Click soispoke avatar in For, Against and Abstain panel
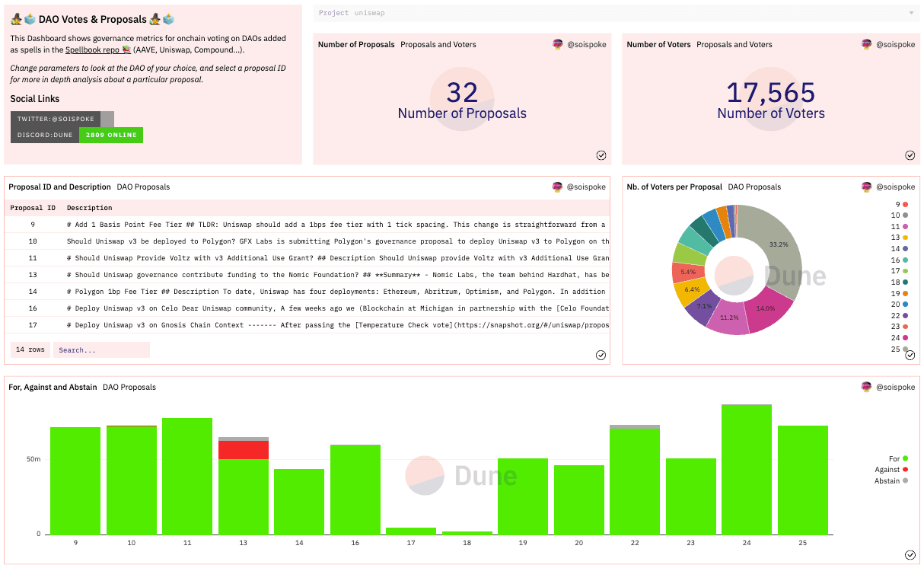The height and width of the screenshot is (568, 924). [867, 387]
